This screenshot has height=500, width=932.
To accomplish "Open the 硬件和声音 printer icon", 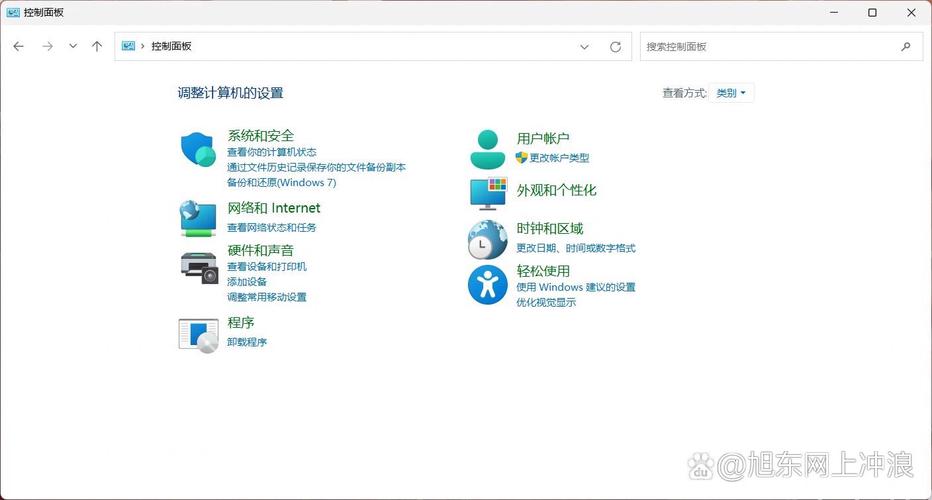I will (x=199, y=268).
